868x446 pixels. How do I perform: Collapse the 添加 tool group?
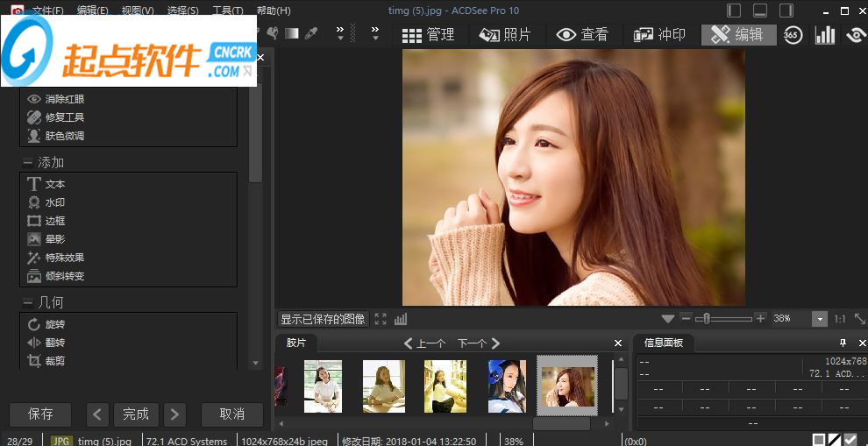tap(28, 163)
